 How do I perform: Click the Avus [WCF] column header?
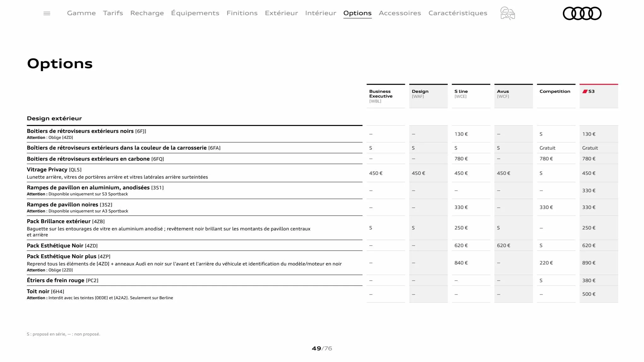(x=514, y=96)
